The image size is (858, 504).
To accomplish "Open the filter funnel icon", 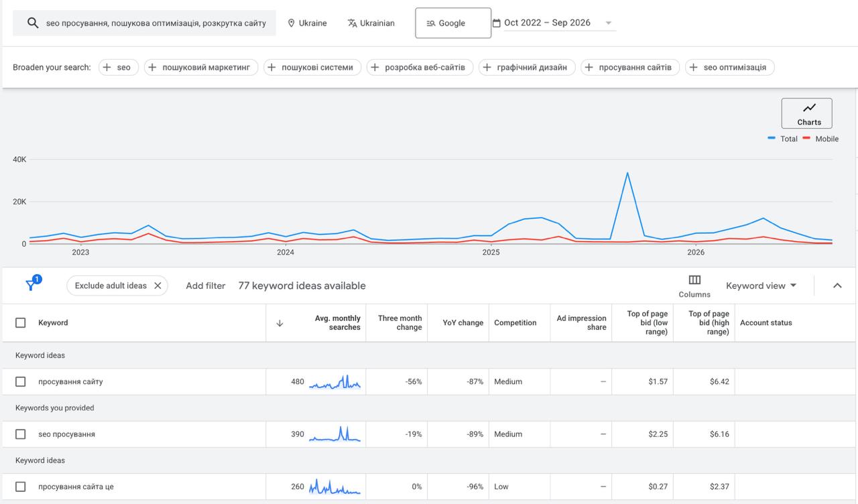I will [31, 285].
